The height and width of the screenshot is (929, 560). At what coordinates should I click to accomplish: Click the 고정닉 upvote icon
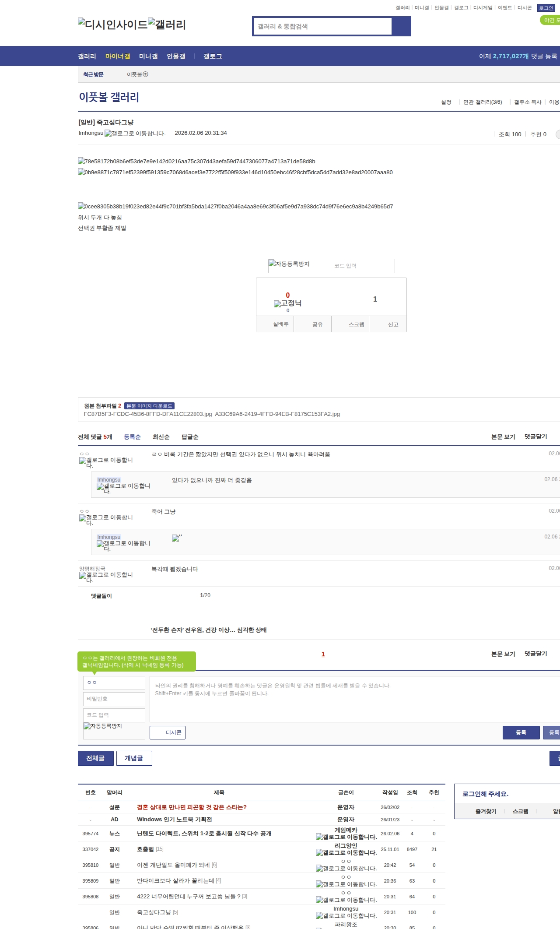(x=287, y=303)
